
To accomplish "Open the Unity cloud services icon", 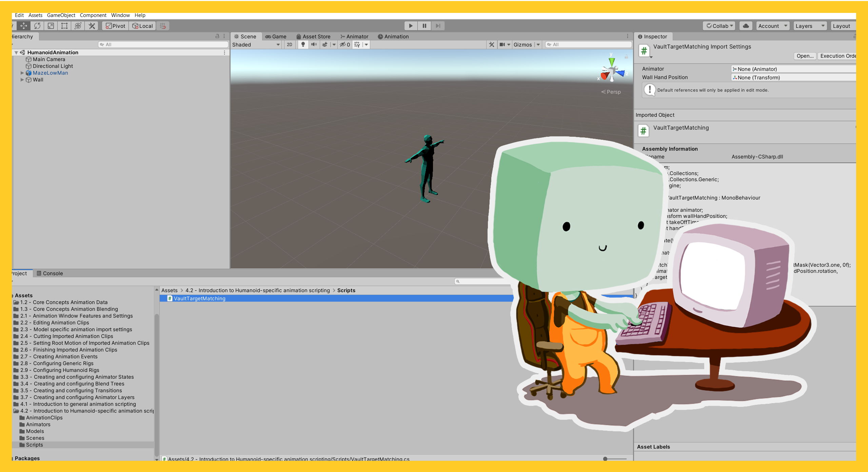I will [746, 26].
